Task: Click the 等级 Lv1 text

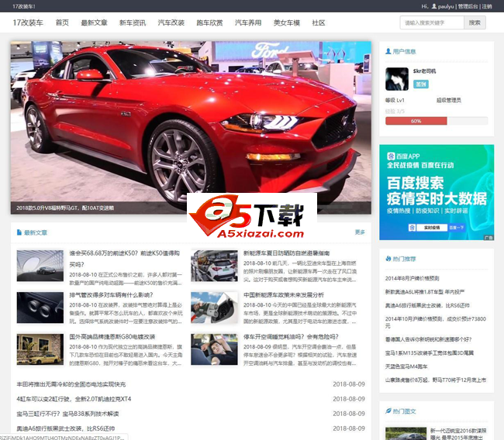Action: 395,100
